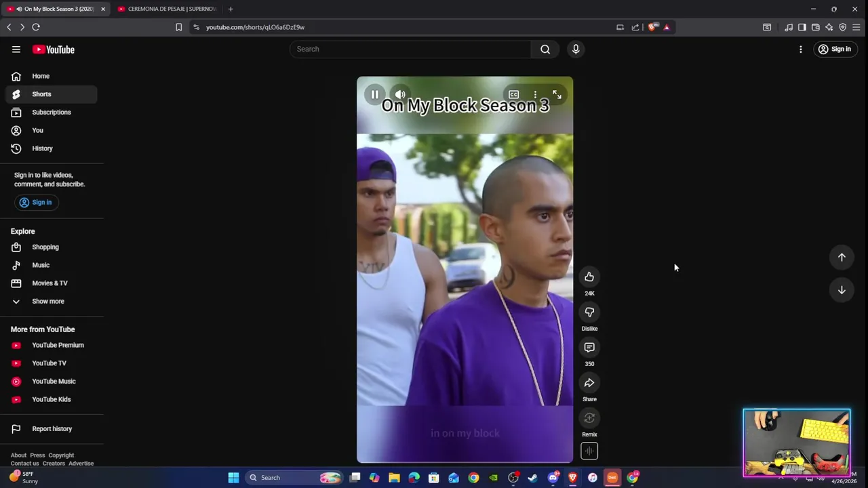Click the Copyright footer link

tap(61, 455)
